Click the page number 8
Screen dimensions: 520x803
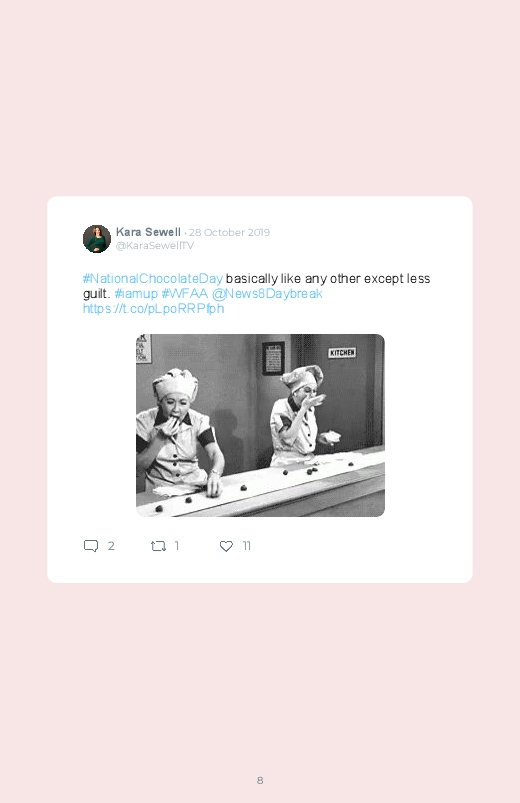pyautogui.click(x=260, y=780)
